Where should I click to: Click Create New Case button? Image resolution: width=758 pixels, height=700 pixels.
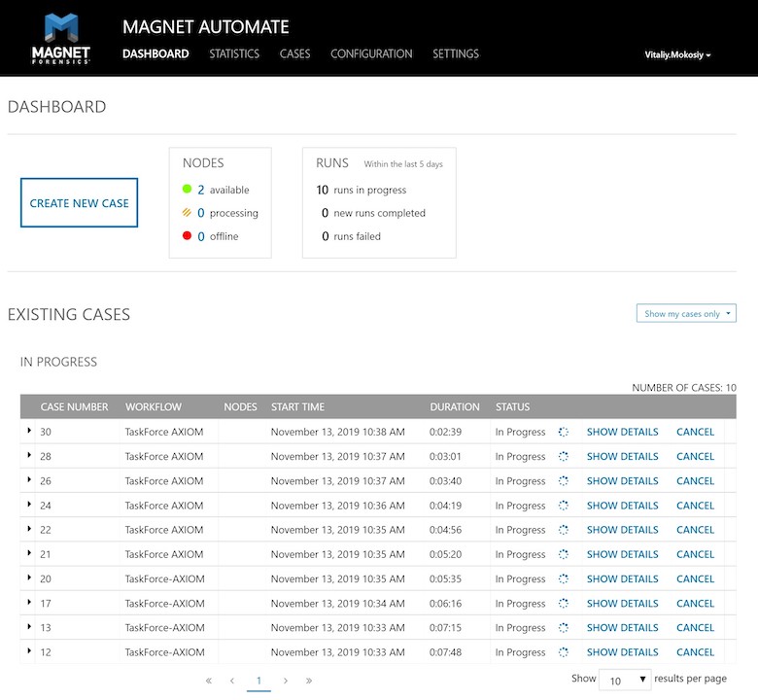80,202
